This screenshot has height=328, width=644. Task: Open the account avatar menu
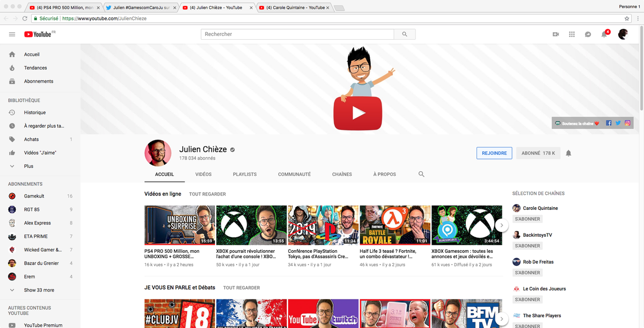point(623,34)
